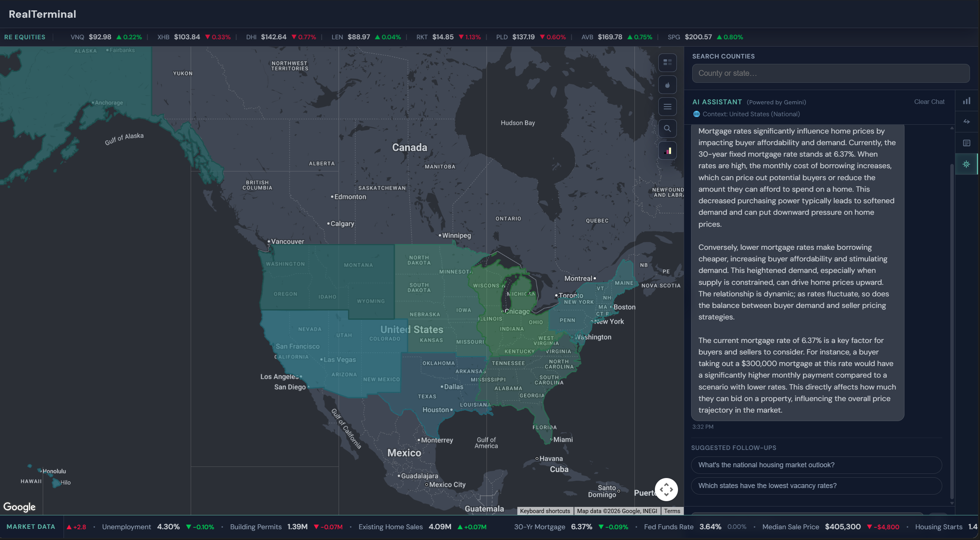The image size is (980, 540).
Task: Click Clear Chat
Action: [929, 102]
